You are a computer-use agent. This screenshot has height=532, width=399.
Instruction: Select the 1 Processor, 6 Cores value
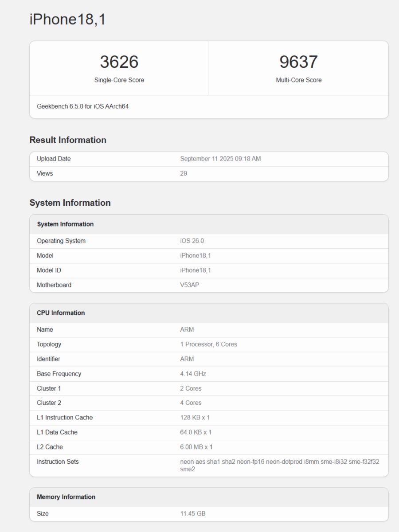[208, 344]
